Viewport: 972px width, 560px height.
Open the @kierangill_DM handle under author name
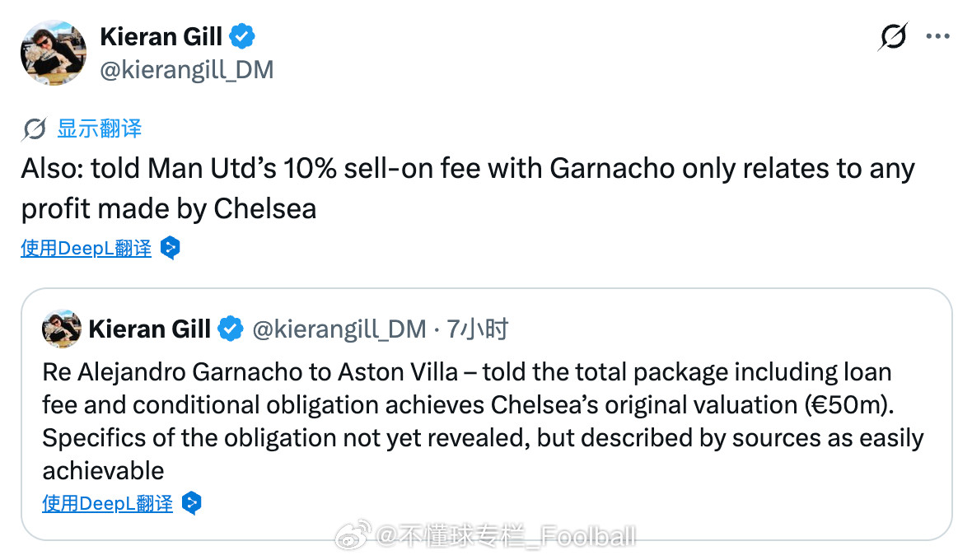point(187,70)
